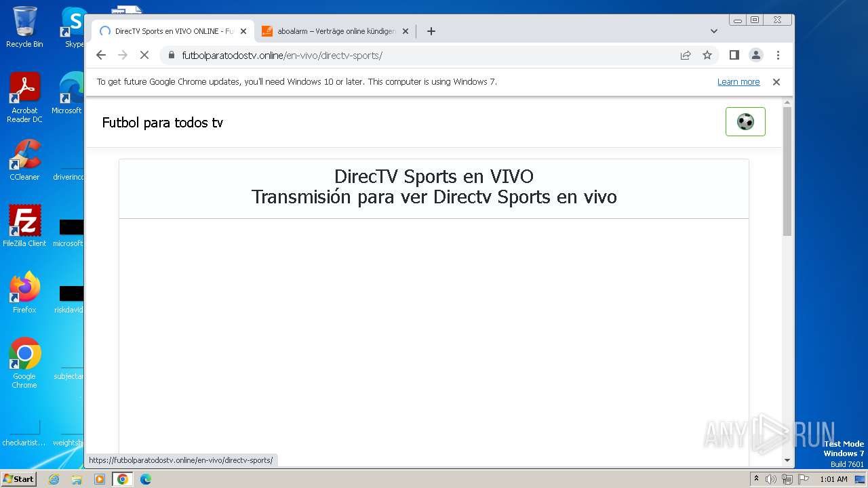Open the Action Center flag icon
This screenshot has height=488, width=868.
point(804,479)
